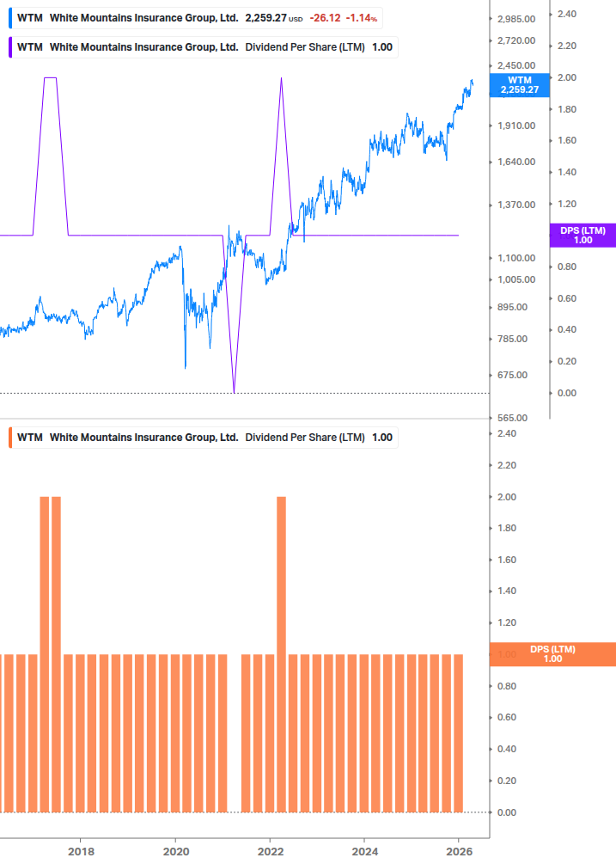Click the 2,450.00 price axis label
Image resolution: width=616 pixels, height=864 pixels.
pos(516,65)
